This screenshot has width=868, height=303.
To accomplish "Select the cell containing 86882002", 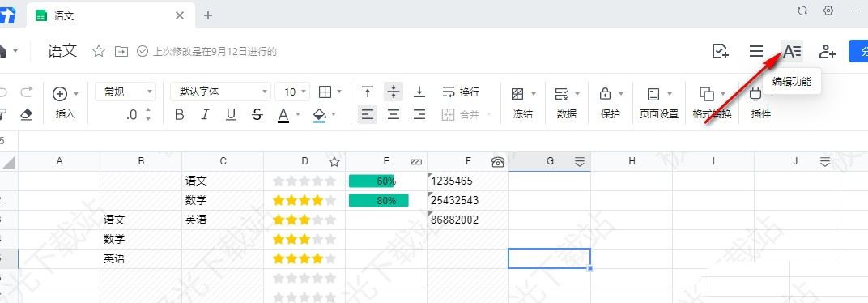I will (x=468, y=220).
